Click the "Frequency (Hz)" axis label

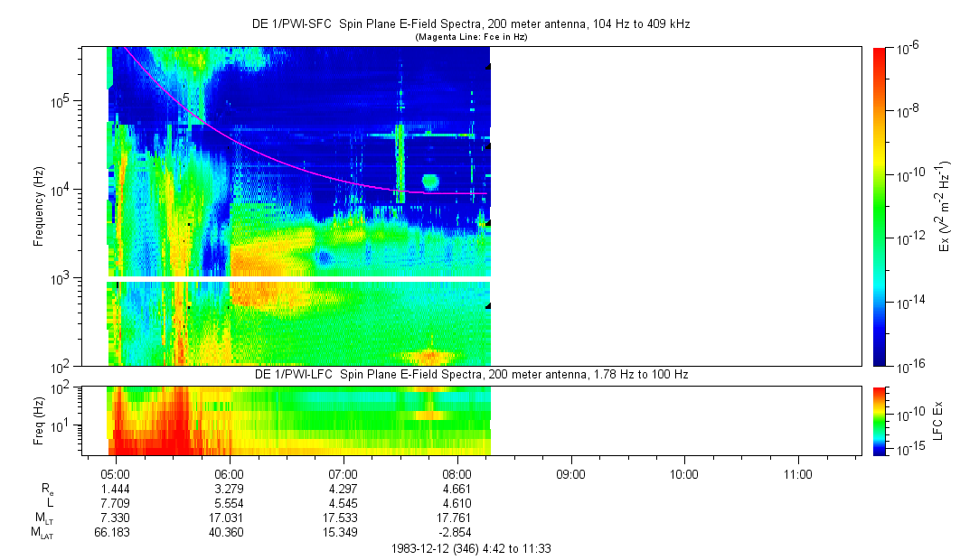click(39, 206)
